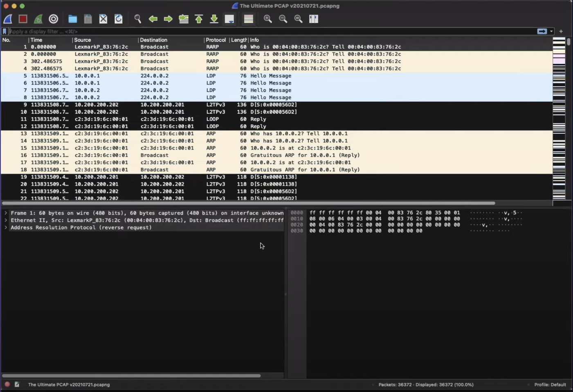Sort by the Info column header

pos(400,40)
